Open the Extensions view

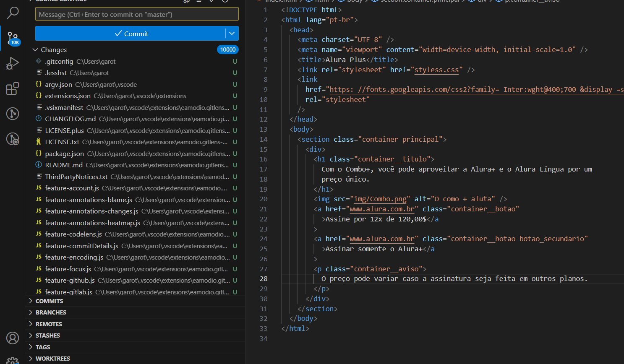(13, 88)
